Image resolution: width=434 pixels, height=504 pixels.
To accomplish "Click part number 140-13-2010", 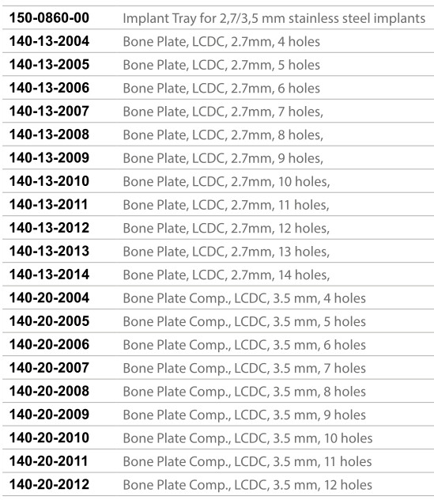I will pos(49,181).
